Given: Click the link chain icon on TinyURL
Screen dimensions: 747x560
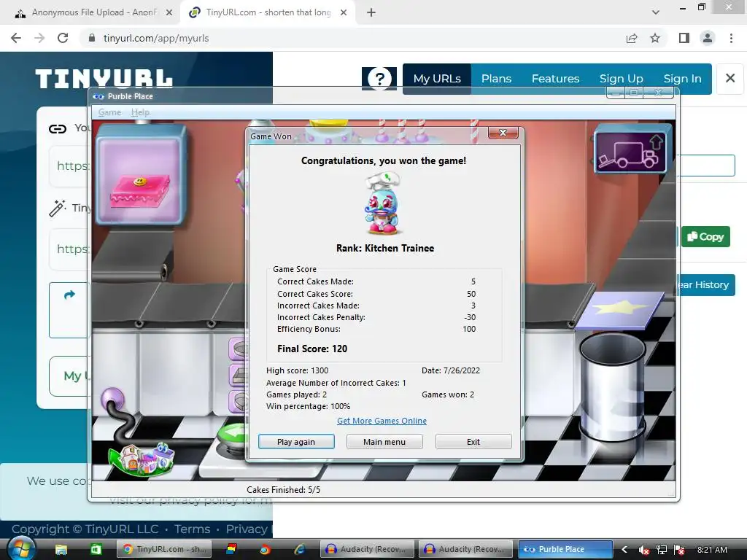Looking at the screenshot, I should [x=58, y=128].
